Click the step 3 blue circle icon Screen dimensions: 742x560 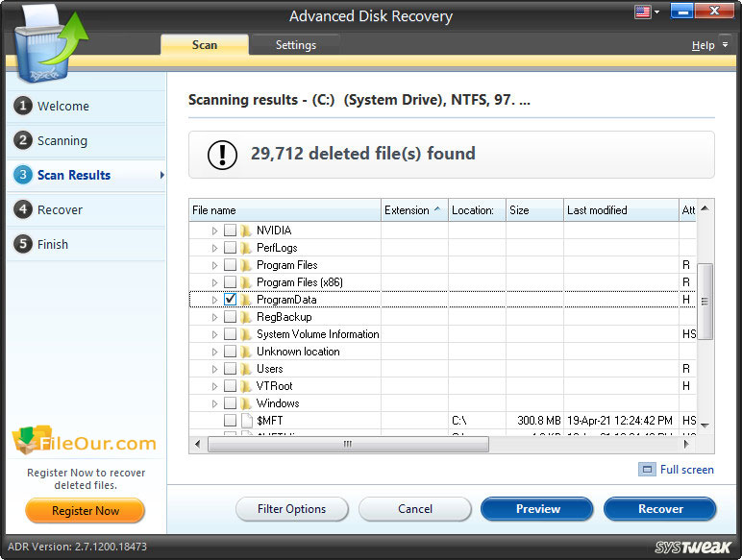[23, 175]
